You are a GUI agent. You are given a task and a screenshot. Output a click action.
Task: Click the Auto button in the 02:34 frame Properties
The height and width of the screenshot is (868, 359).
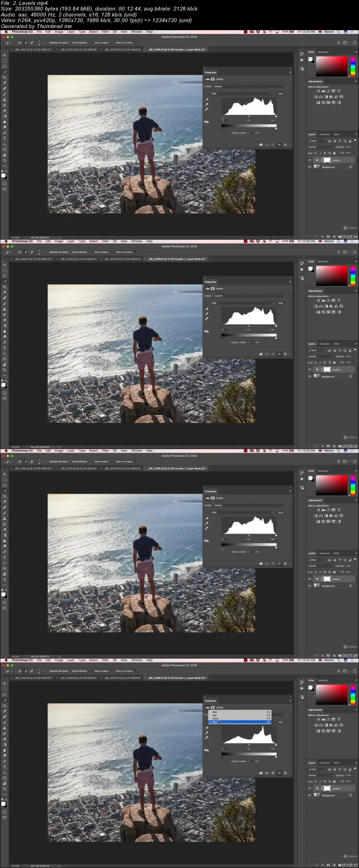click(280, 94)
